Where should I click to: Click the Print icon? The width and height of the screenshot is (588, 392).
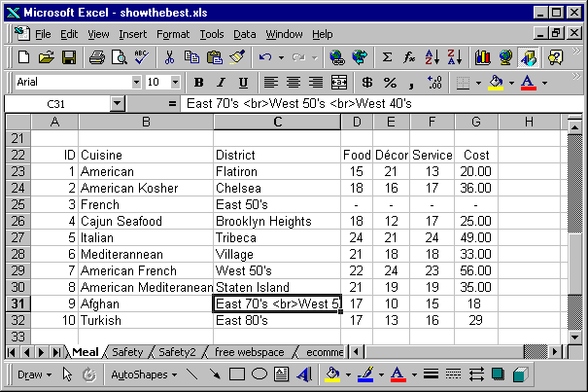coord(97,57)
